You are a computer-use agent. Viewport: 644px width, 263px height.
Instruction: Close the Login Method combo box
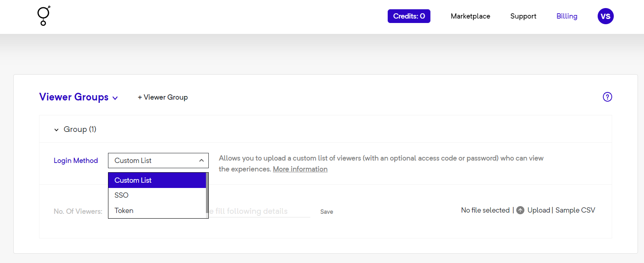click(x=158, y=161)
